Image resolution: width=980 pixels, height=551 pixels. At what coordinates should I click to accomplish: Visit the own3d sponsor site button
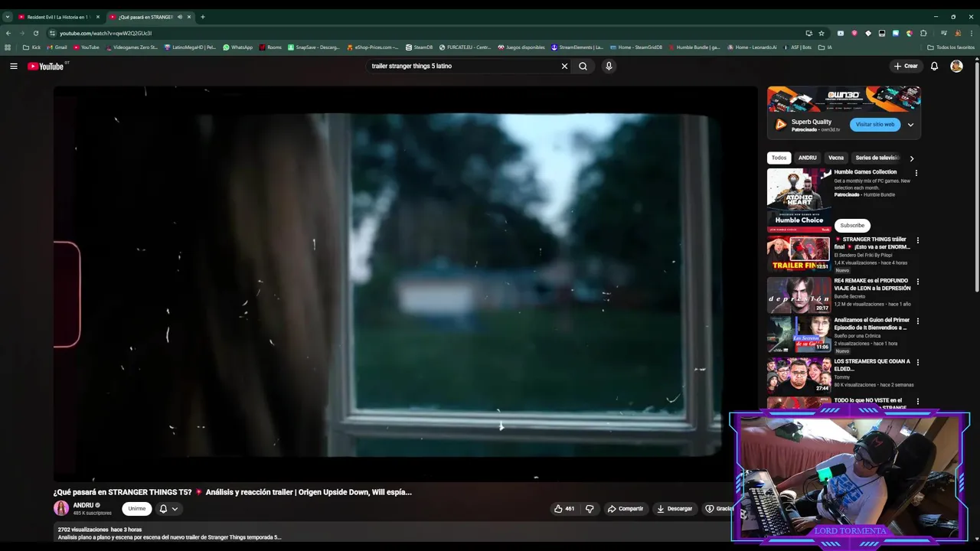[874, 124]
